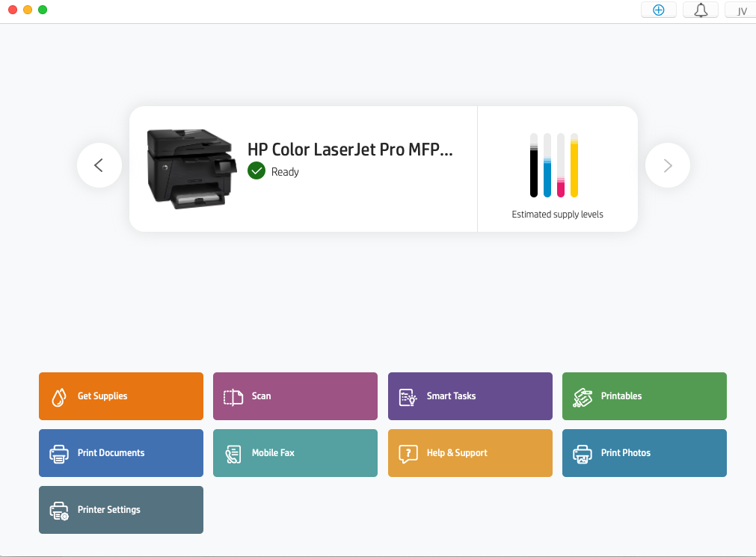The width and height of the screenshot is (756, 557).
Task: Open the Scan tile
Action: [x=295, y=396]
